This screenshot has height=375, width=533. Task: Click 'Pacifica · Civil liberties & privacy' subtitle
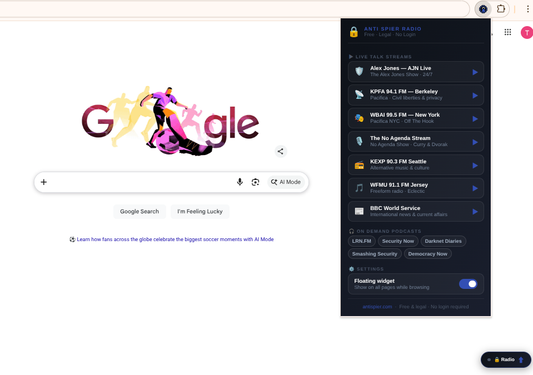(x=406, y=98)
